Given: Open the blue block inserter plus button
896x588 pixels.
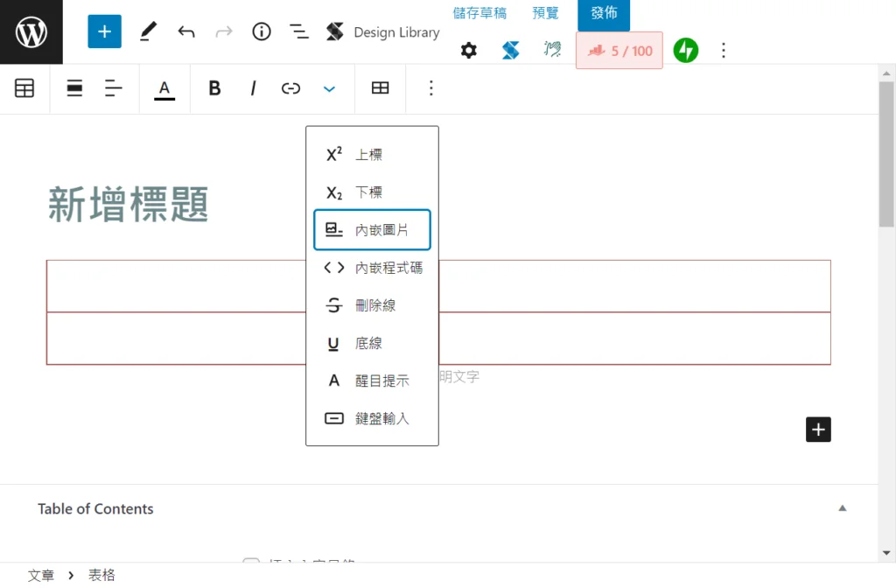Looking at the screenshot, I should (x=105, y=31).
